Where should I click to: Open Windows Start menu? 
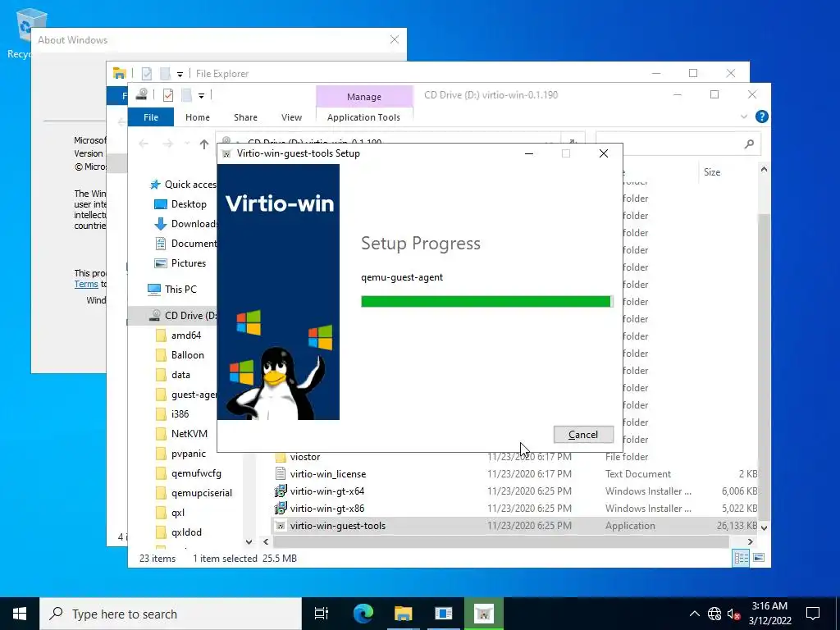click(20, 614)
